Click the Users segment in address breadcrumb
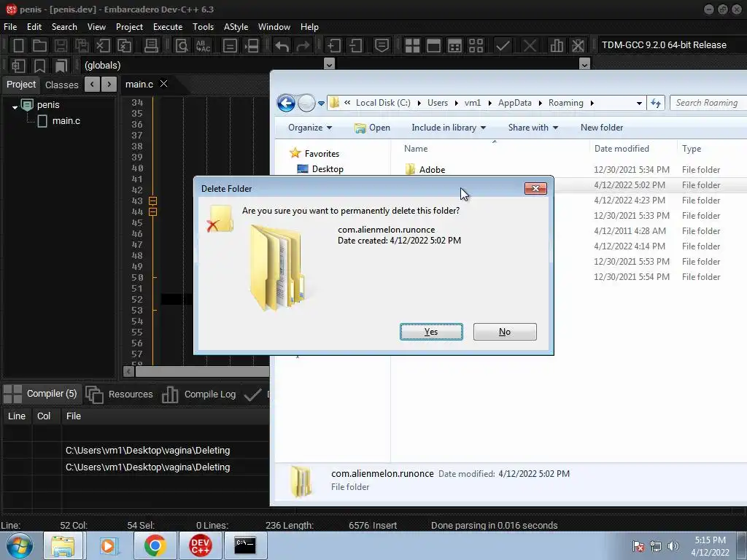The width and height of the screenshot is (747, 560). (438, 103)
